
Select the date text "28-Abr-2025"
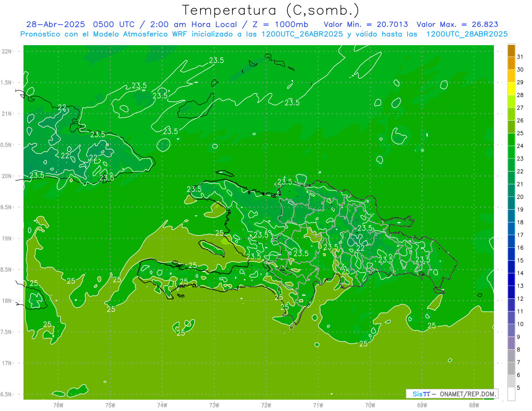56,24
